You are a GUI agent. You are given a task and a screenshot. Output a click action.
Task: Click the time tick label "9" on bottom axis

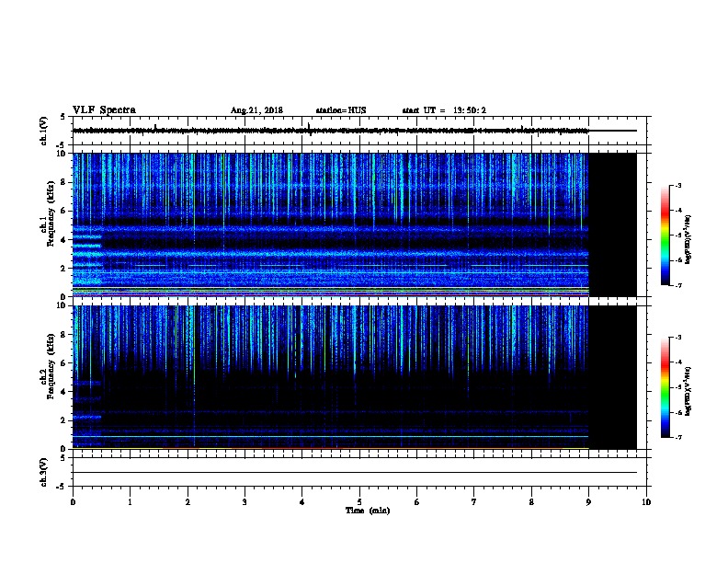(588, 501)
